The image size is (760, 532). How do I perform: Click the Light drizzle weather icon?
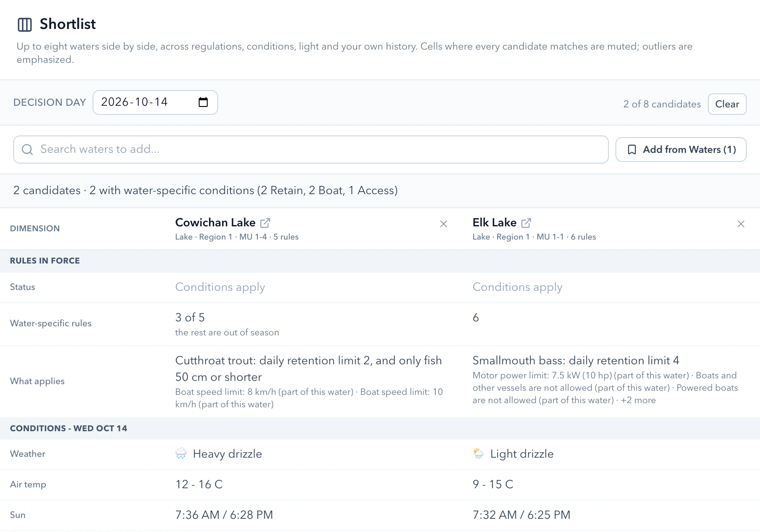[478, 454]
